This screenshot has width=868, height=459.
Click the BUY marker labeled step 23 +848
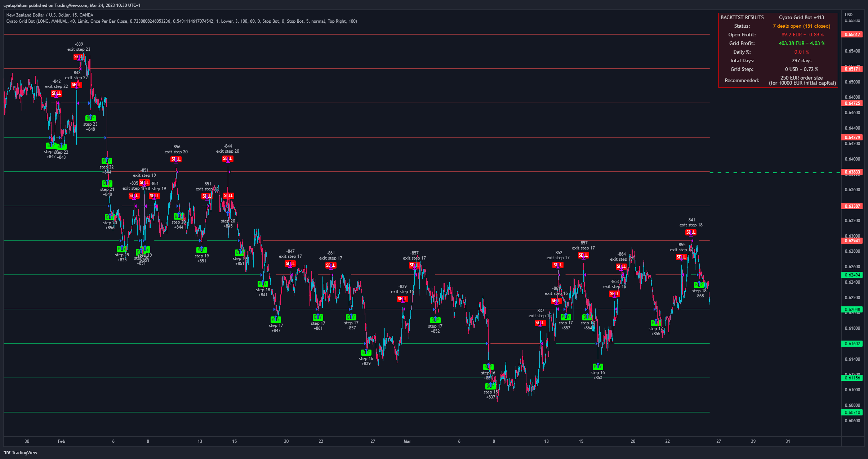click(90, 118)
